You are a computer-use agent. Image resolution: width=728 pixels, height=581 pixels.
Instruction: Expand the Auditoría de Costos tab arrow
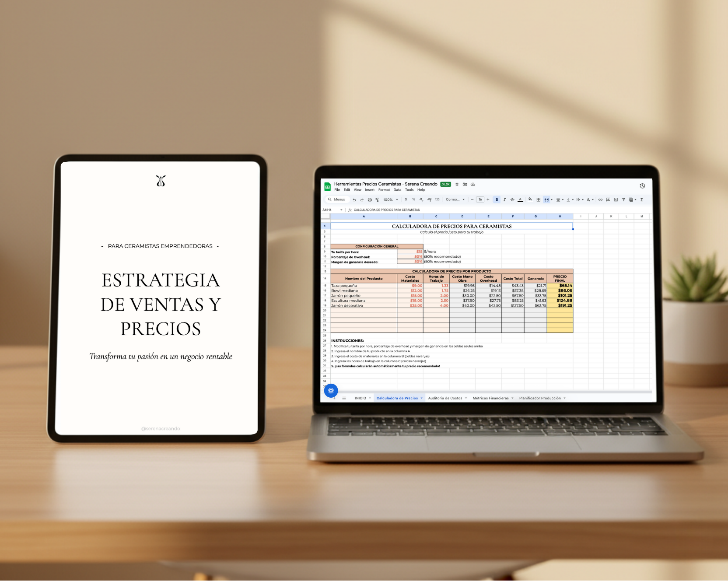466,398
